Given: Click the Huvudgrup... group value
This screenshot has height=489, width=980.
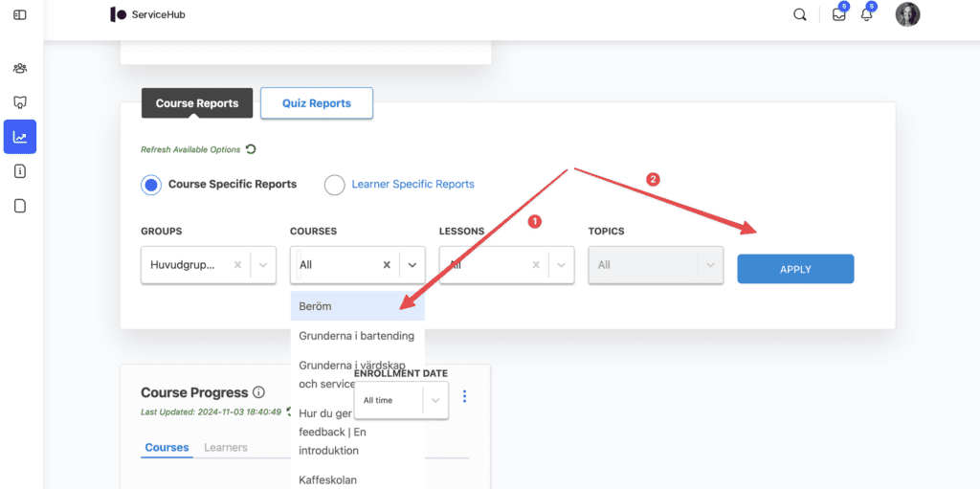Looking at the screenshot, I should pos(183,264).
